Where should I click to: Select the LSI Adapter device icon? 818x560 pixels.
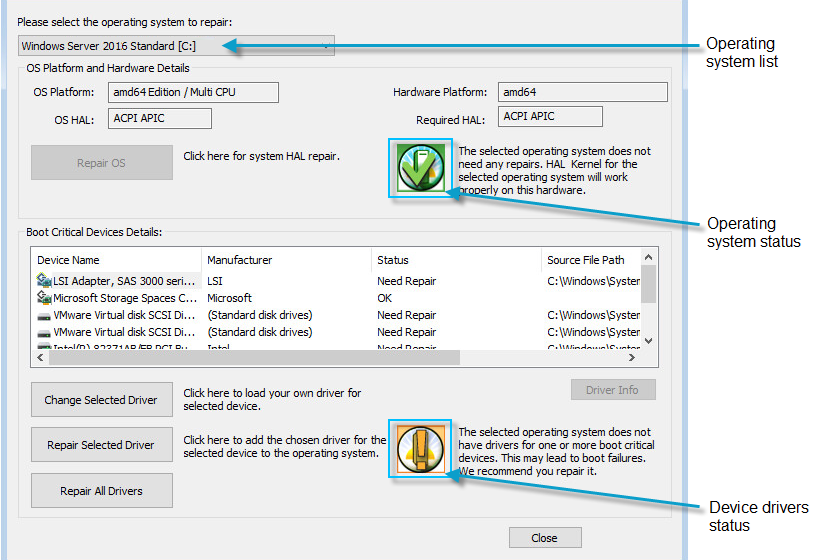[x=44, y=281]
